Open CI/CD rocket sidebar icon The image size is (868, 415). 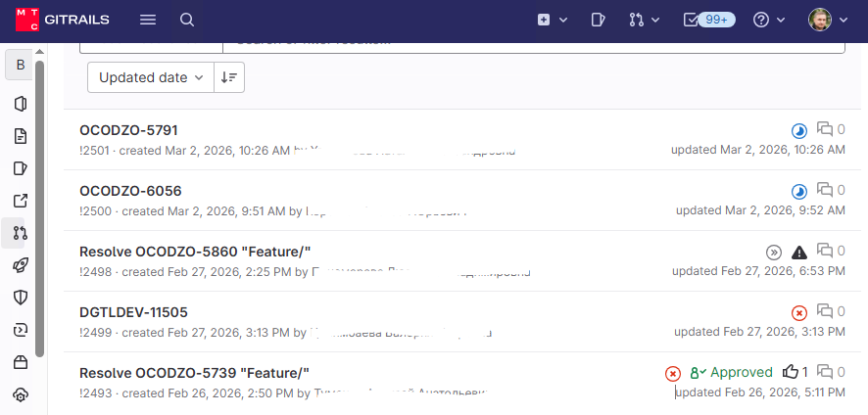click(21, 265)
